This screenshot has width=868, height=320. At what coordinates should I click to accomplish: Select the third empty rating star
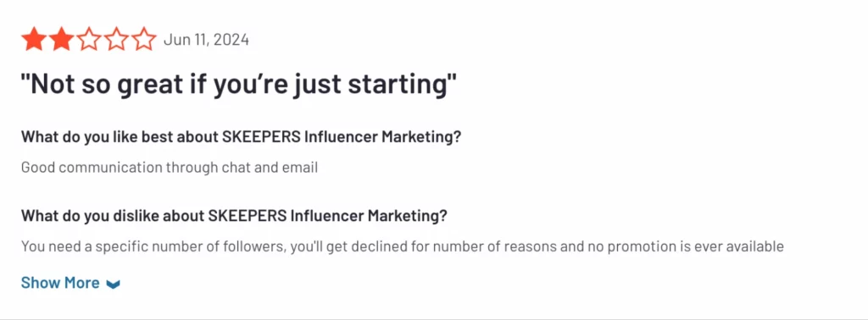click(x=89, y=40)
